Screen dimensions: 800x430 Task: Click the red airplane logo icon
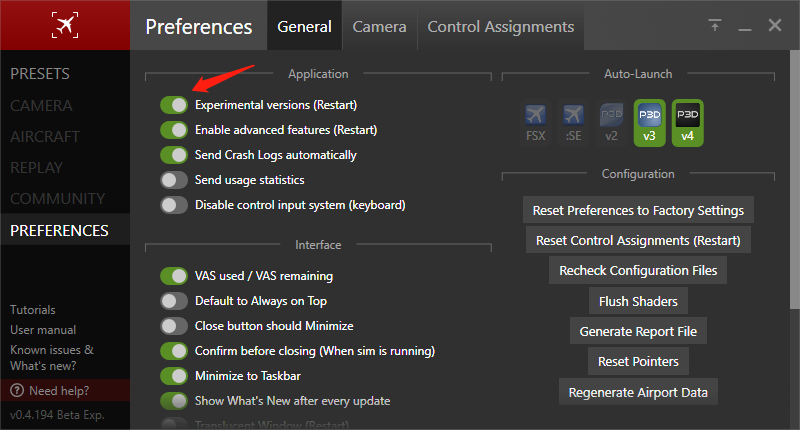(x=65, y=27)
